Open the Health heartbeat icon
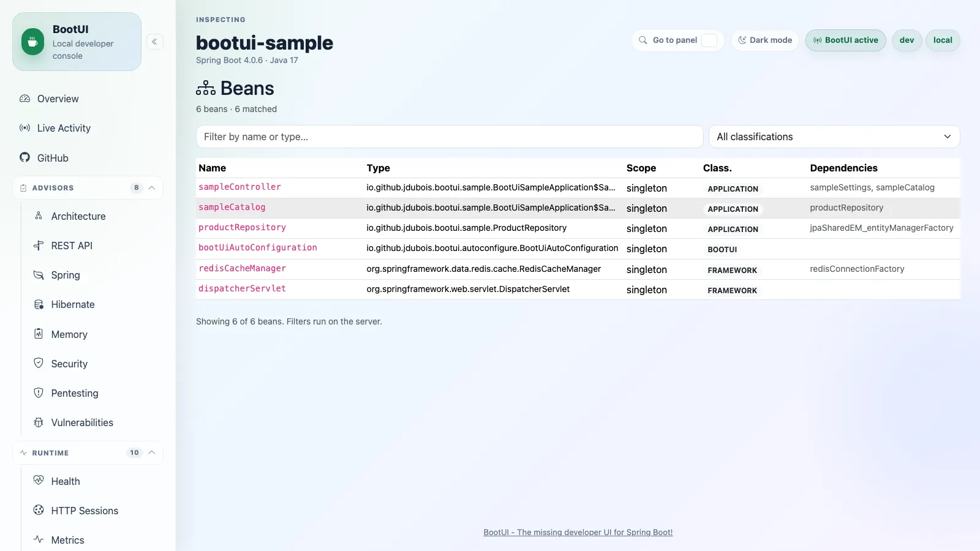Image resolution: width=980 pixels, height=551 pixels. coord(39,481)
